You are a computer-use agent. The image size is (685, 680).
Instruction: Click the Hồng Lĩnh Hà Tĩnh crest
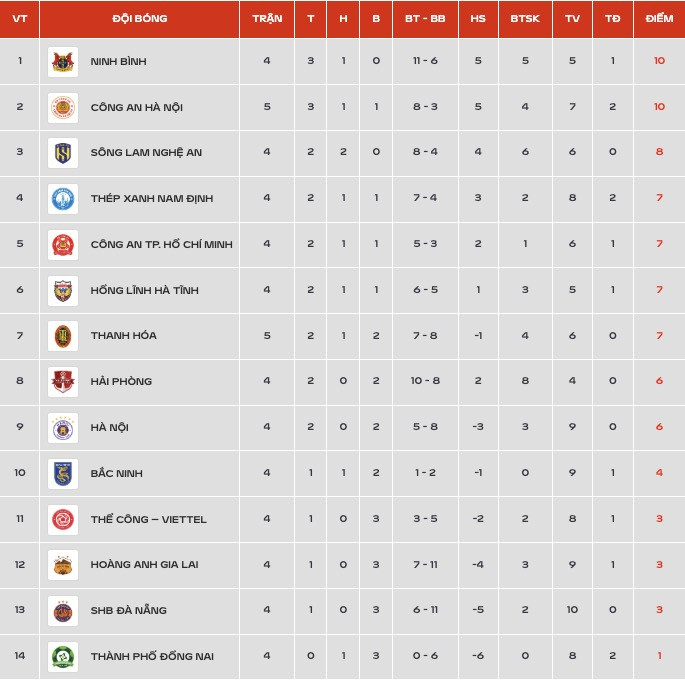(x=63, y=290)
